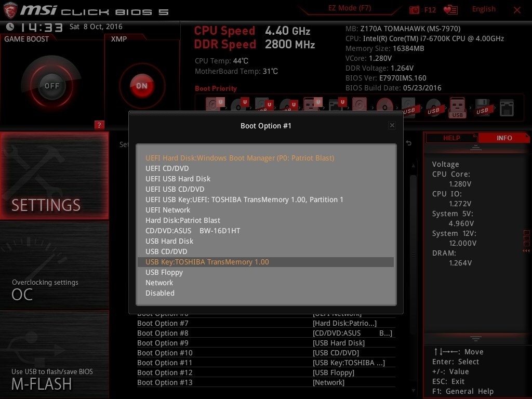The height and width of the screenshot is (399, 532).
Task: Open the SETTINGS section
Action: pyautogui.click(x=54, y=176)
